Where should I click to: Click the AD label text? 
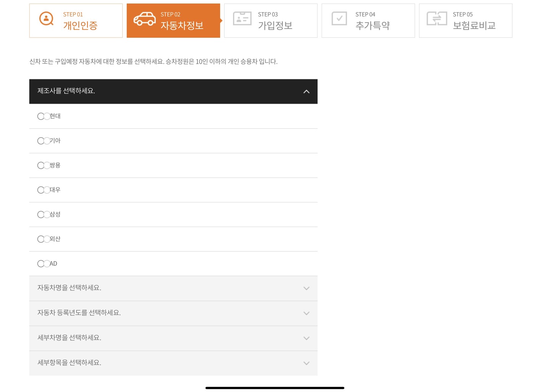pyautogui.click(x=53, y=264)
